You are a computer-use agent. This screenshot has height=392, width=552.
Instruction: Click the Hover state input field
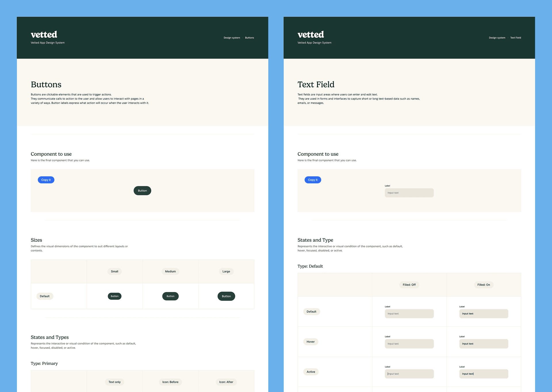click(x=409, y=343)
